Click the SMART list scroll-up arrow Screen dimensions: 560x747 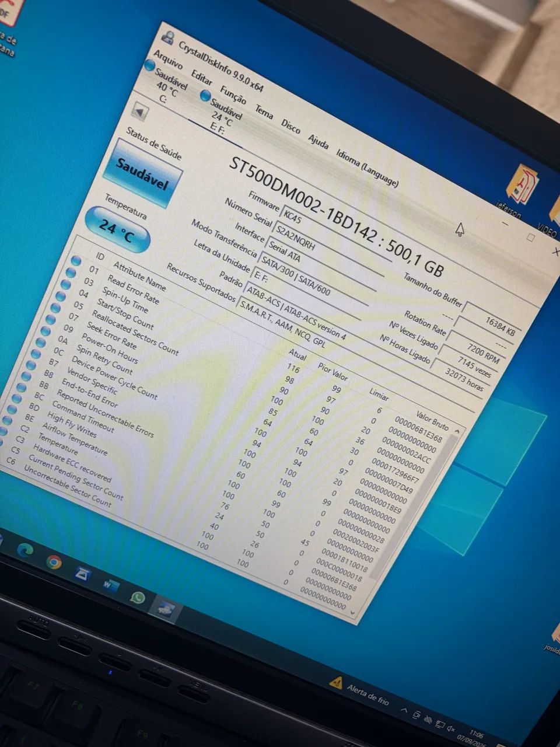457,431
